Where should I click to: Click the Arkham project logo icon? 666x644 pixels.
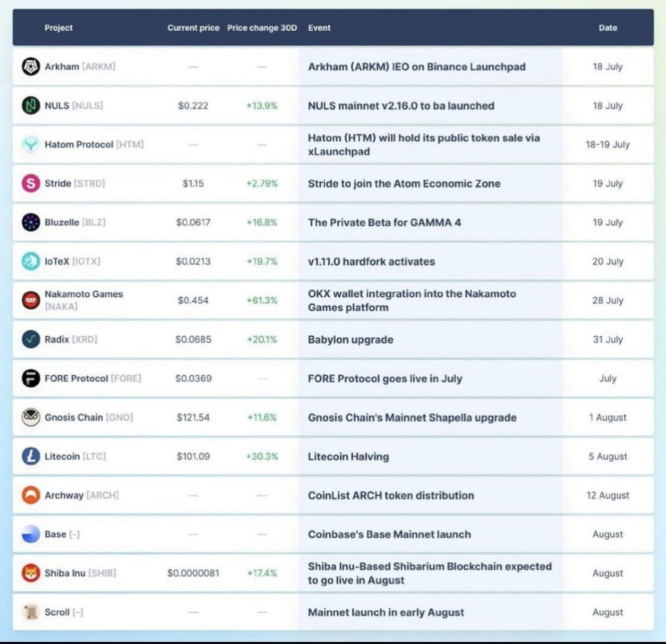[x=31, y=67]
